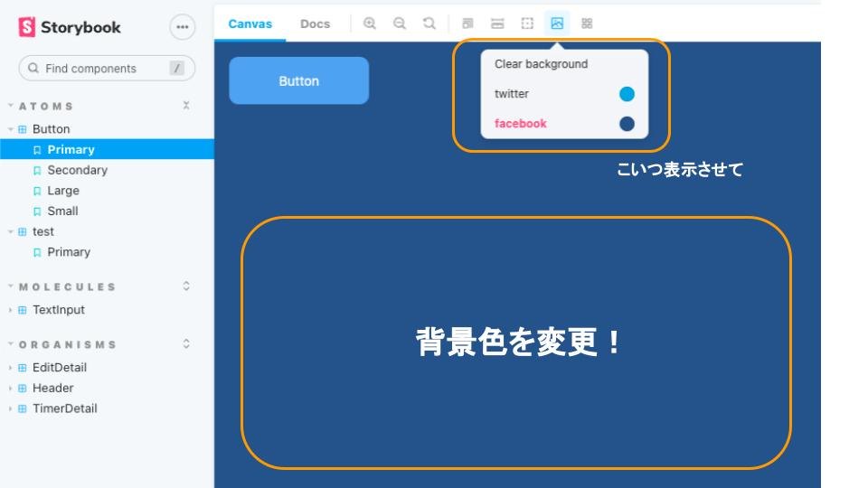This screenshot has width=868, height=488.
Task: Click the bookmark icon beside Small story
Action: [37, 211]
